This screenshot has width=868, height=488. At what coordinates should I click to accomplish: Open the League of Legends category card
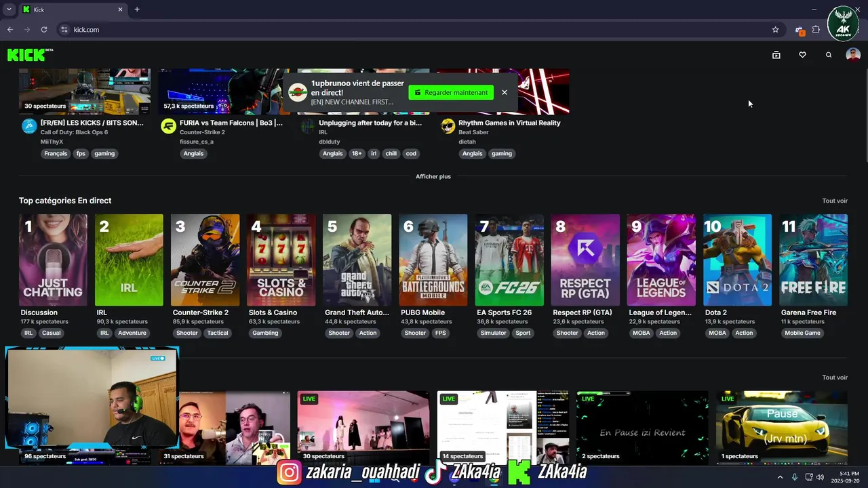click(661, 260)
